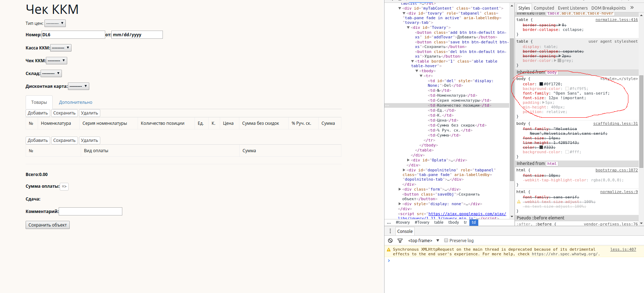Image resolution: width=644 pixels, height=293 pixels.
Task: Click Сохранить above the goods table
Action: pyautogui.click(x=64, y=113)
